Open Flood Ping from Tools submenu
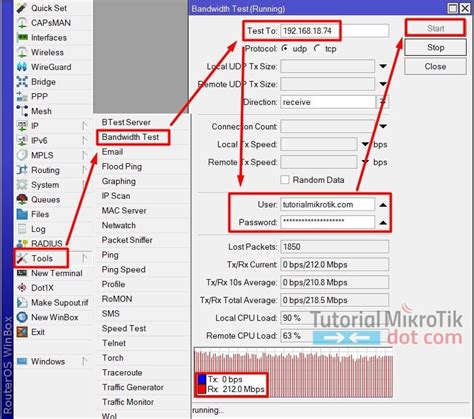This screenshot has width=474, height=419. [x=142, y=166]
